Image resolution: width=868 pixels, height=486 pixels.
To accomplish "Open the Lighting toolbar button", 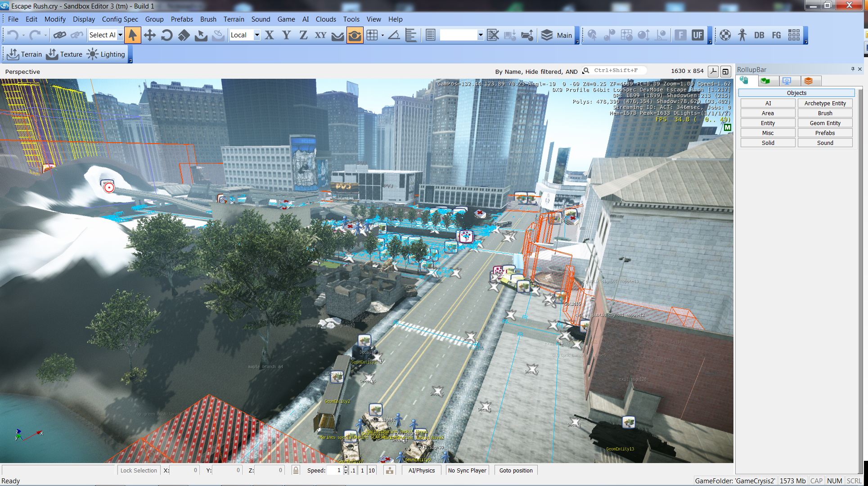I will pyautogui.click(x=106, y=54).
